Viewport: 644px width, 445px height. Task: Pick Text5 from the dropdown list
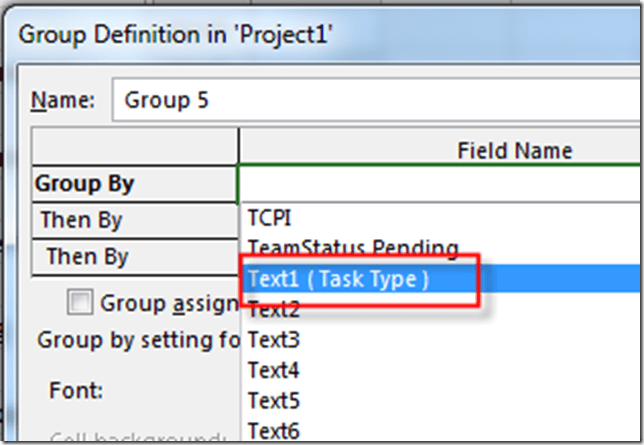[273, 401]
